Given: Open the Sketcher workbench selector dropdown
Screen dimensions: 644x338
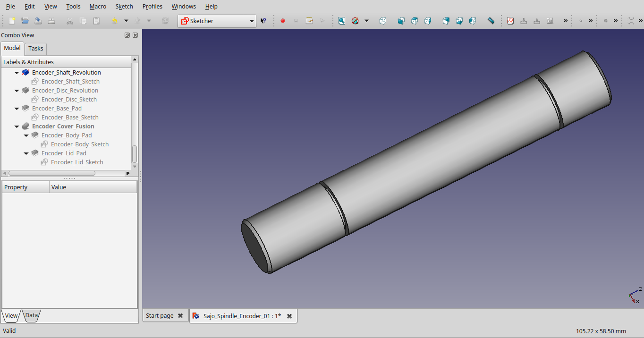Looking at the screenshot, I should coord(217,21).
